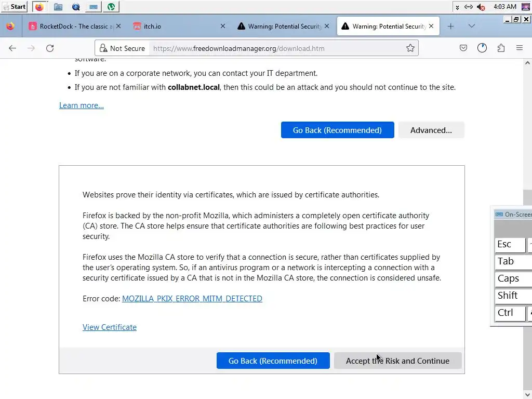Click the green uTorrent taskbar icon
This screenshot has width=532, height=399.
click(x=111, y=7)
